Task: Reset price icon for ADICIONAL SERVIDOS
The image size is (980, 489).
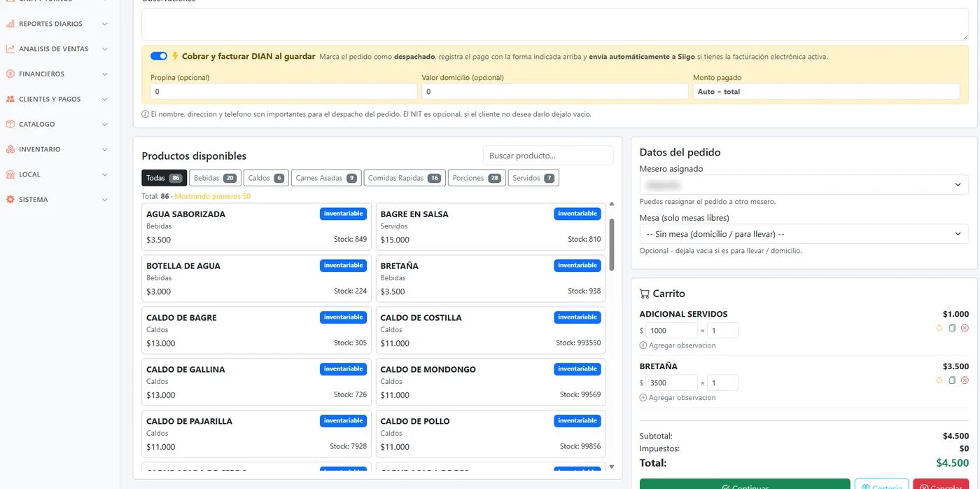Action: pos(939,328)
